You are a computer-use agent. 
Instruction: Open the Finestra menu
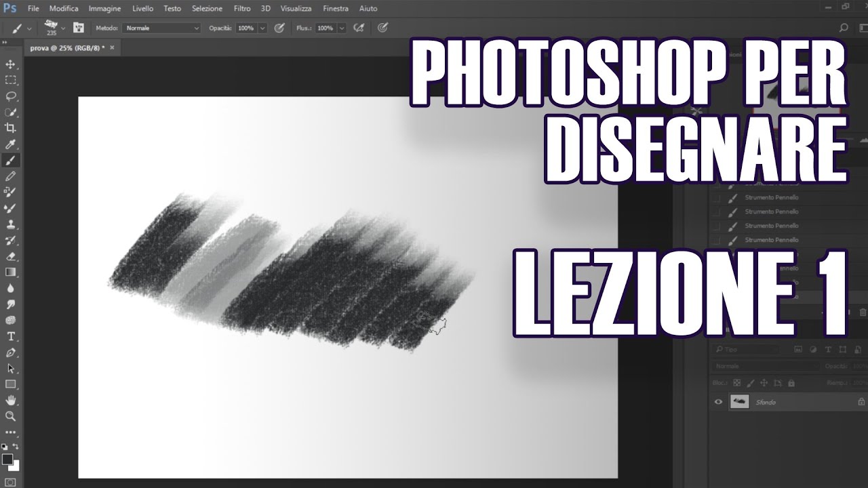click(x=336, y=8)
